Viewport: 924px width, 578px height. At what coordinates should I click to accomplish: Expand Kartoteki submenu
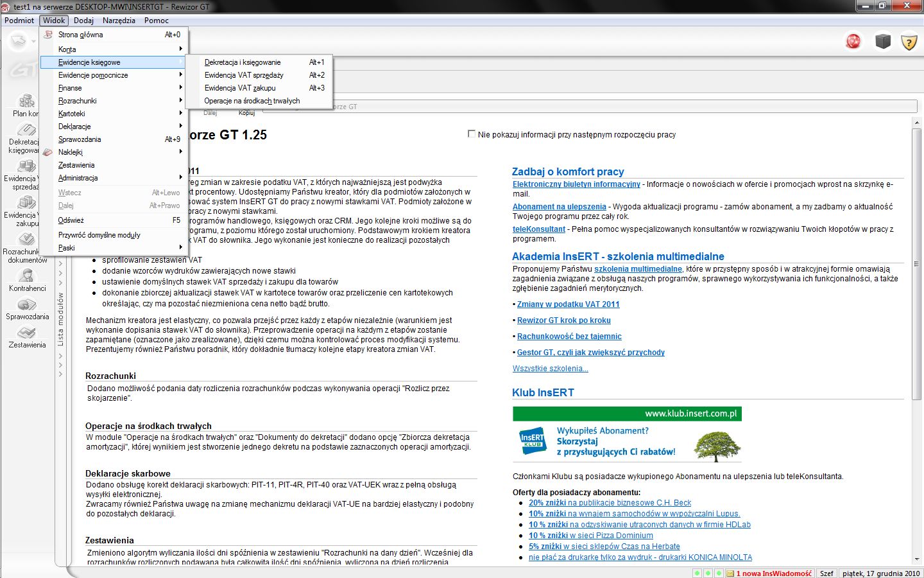coord(113,114)
